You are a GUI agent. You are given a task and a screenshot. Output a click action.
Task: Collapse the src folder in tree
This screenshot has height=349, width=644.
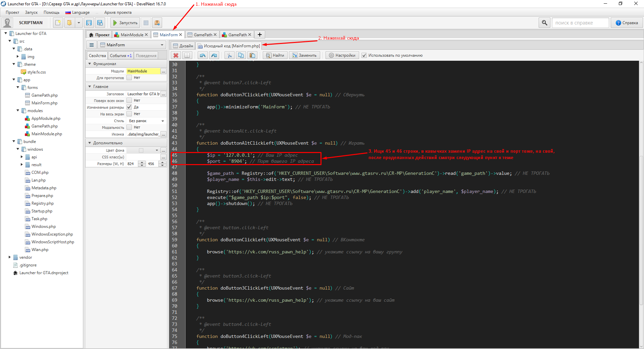[x=10, y=41]
